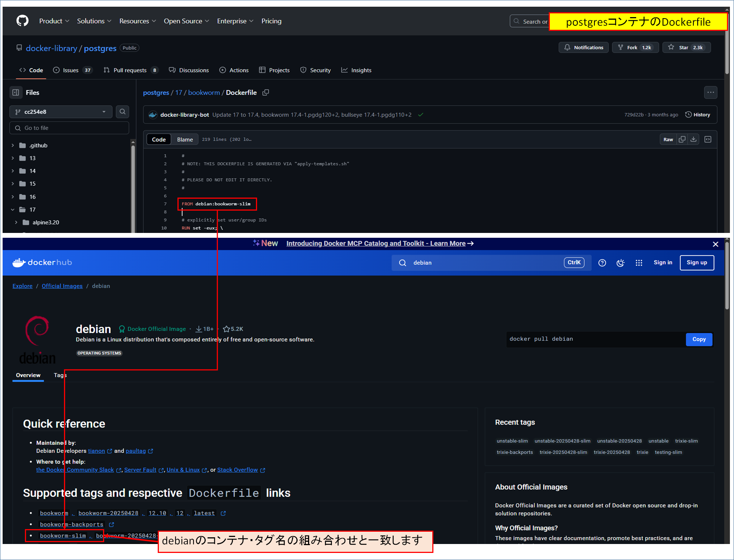Open the Raw file view
Viewport: 734px width, 560px height.
(668, 140)
